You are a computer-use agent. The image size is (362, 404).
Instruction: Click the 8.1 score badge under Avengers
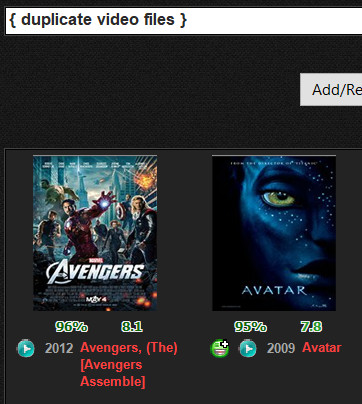pos(132,327)
